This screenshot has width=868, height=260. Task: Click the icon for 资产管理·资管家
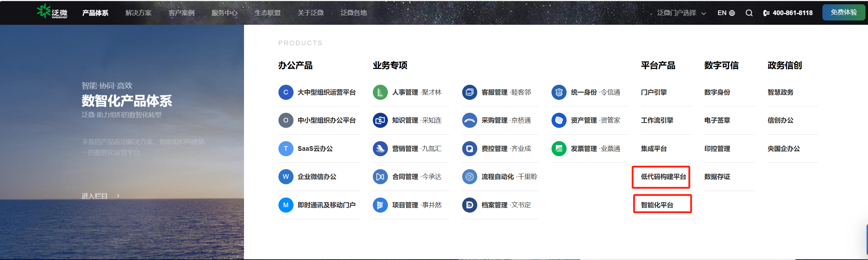(x=559, y=120)
